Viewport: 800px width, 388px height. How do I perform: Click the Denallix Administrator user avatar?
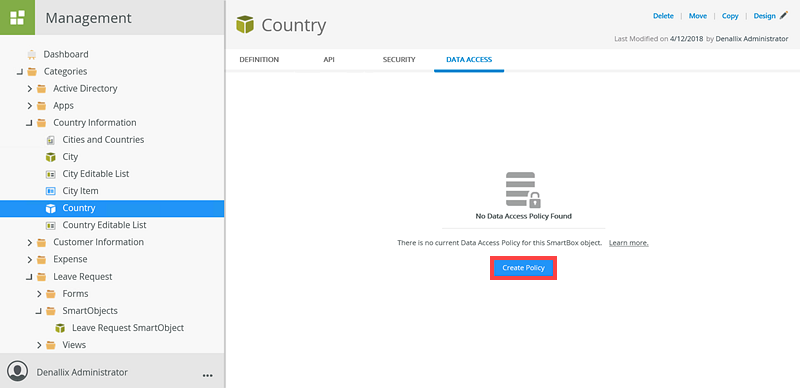18,371
